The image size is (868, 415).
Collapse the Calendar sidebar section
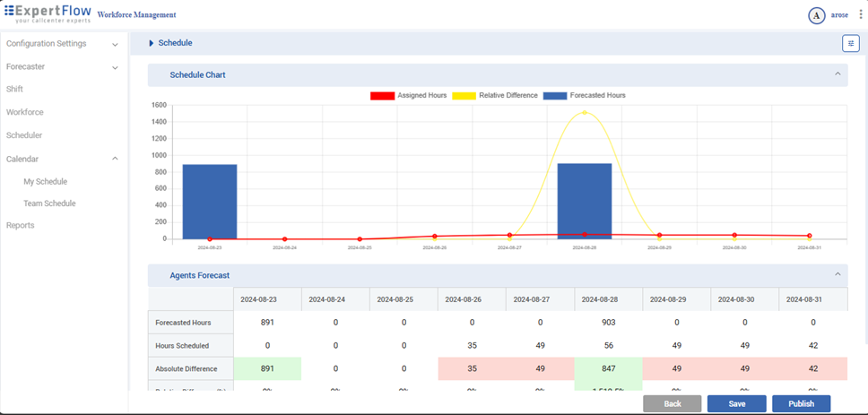115,159
